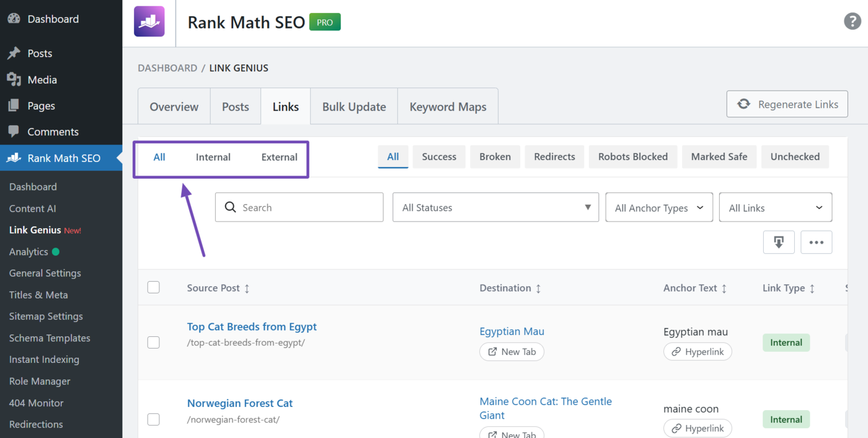
Task: Open the All Statuses dropdown
Action: pos(495,207)
